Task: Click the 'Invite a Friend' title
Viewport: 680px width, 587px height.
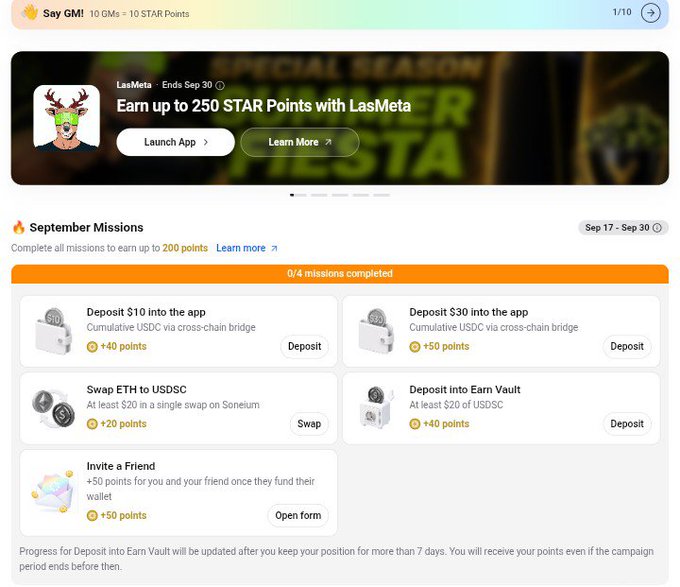Action: coord(121,466)
